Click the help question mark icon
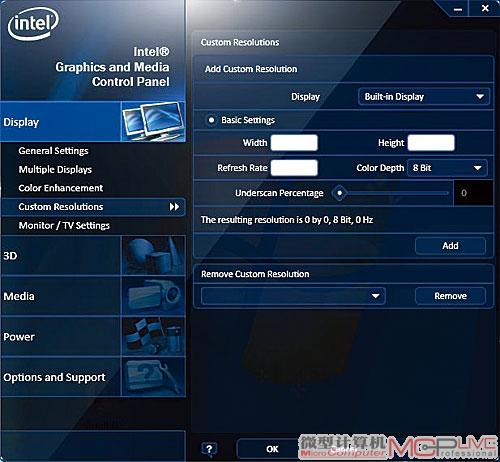This screenshot has width=500, height=462. click(x=209, y=449)
